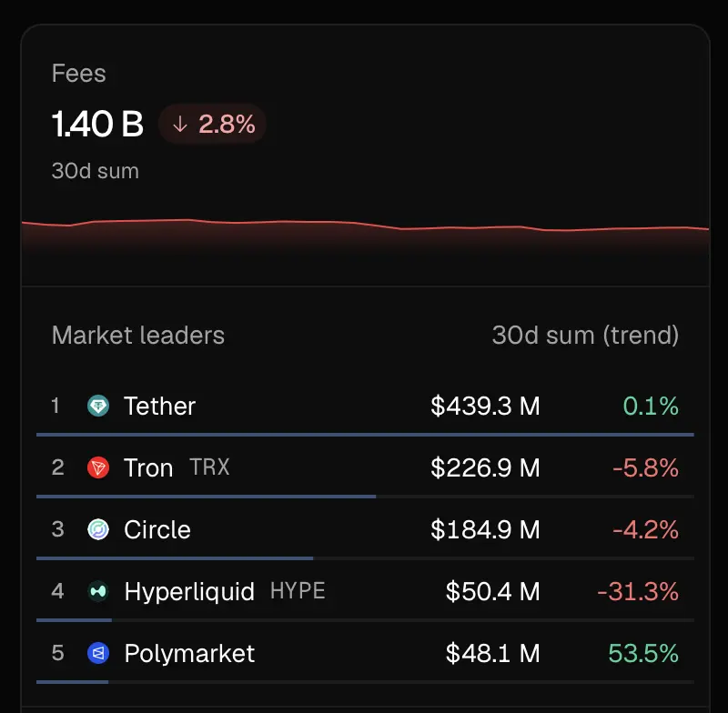Open the Tron project name link

coord(148,467)
